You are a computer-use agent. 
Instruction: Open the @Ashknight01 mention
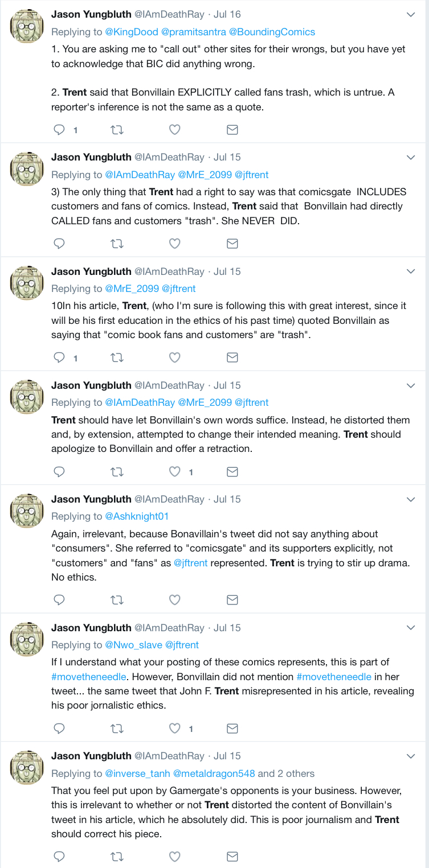coord(137,516)
